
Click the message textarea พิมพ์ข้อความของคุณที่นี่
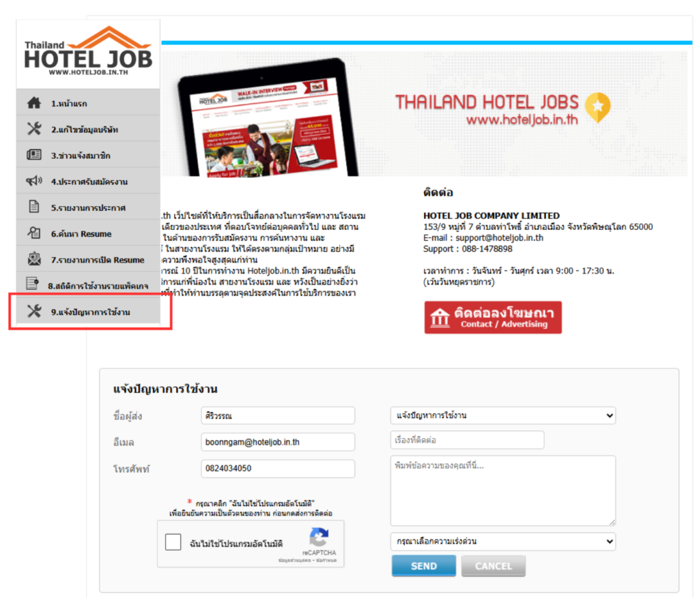coord(503,490)
